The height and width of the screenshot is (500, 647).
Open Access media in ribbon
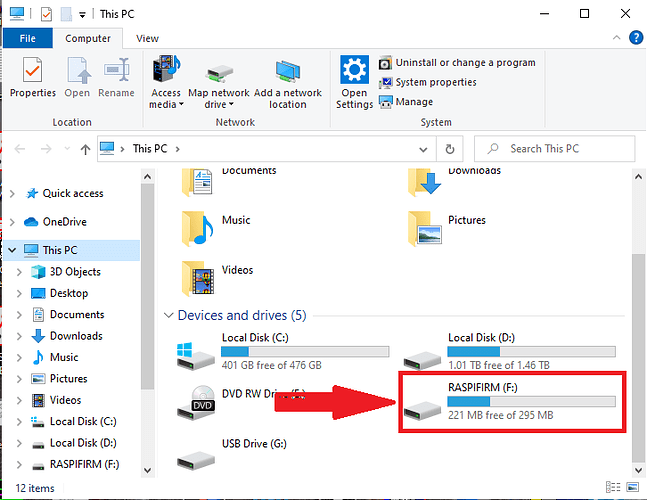click(x=166, y=83)
